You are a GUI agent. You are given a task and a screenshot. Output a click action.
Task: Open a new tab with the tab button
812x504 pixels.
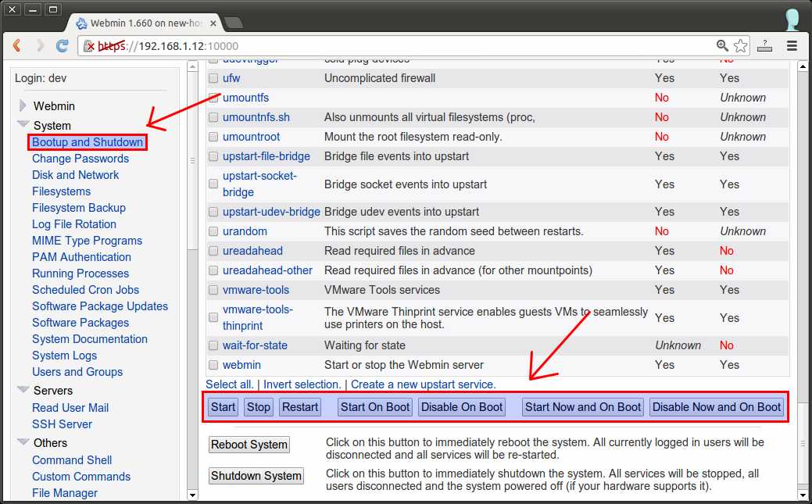coord(234,23)
